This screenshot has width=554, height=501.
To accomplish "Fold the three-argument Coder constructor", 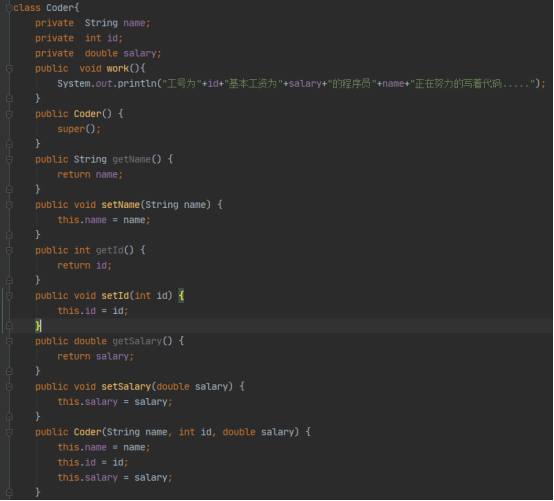I will (x=10, y=432).
